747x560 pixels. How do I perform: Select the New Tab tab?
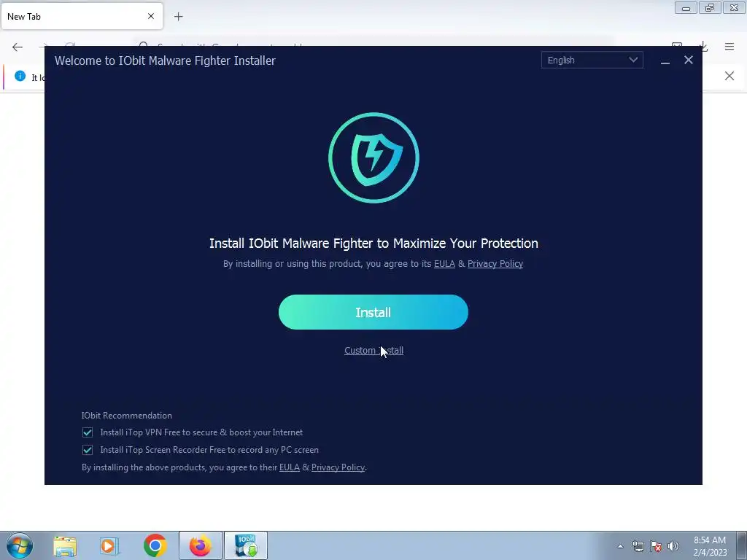[x=82, y=16]
